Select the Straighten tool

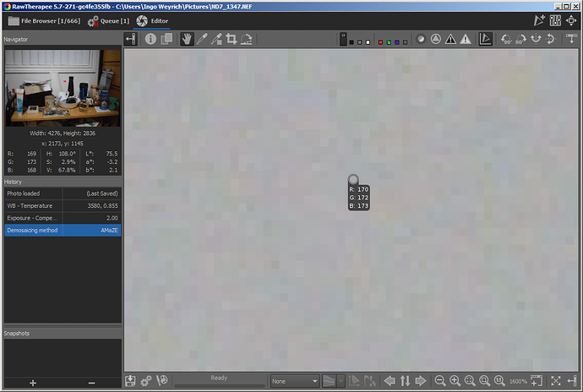pyautogui.click(x=246, y=39)
